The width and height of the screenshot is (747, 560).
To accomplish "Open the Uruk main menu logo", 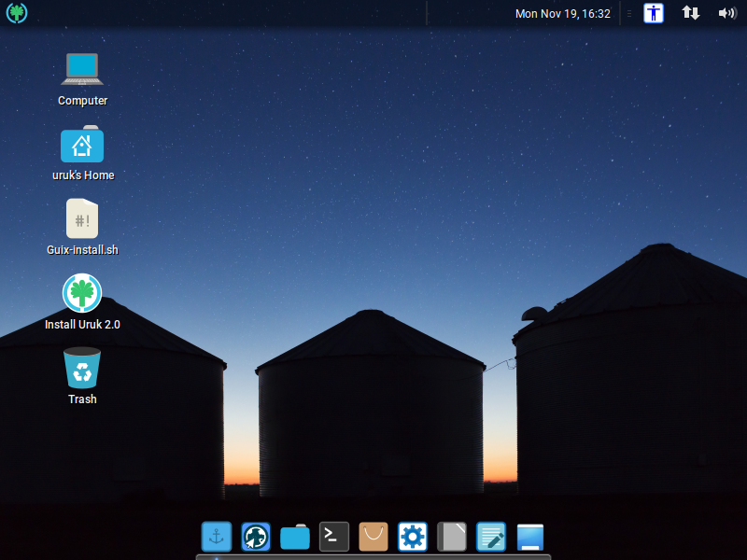I will [x=17, y=13].
